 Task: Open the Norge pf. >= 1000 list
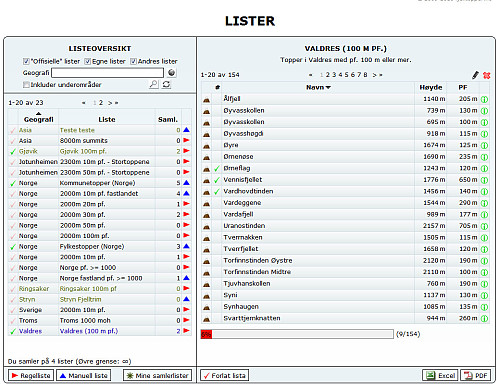[88, 267]
